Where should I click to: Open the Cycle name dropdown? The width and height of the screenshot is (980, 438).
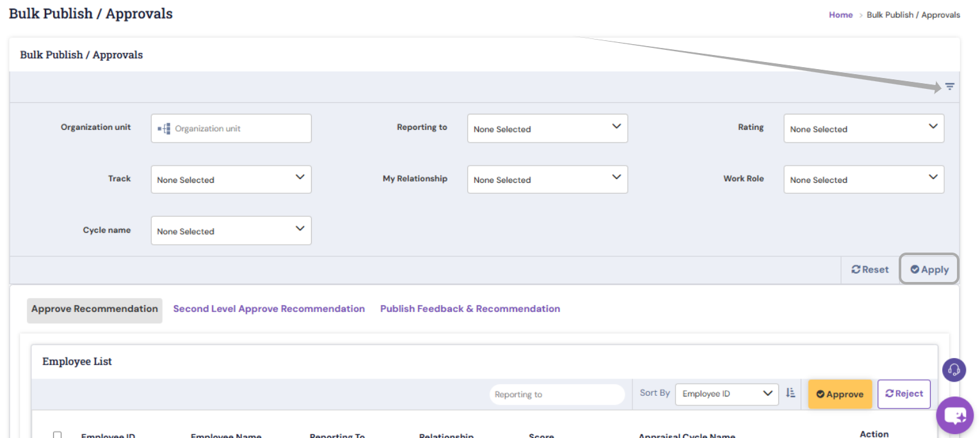click(x=231, y=231)
